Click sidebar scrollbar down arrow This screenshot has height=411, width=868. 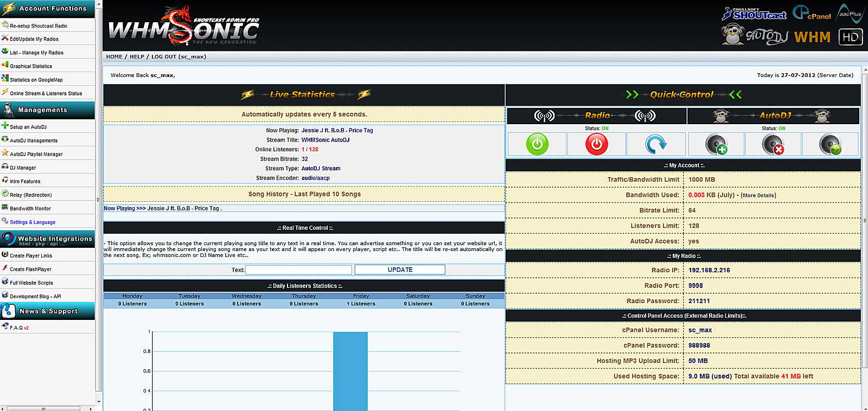tap(98, 402)
